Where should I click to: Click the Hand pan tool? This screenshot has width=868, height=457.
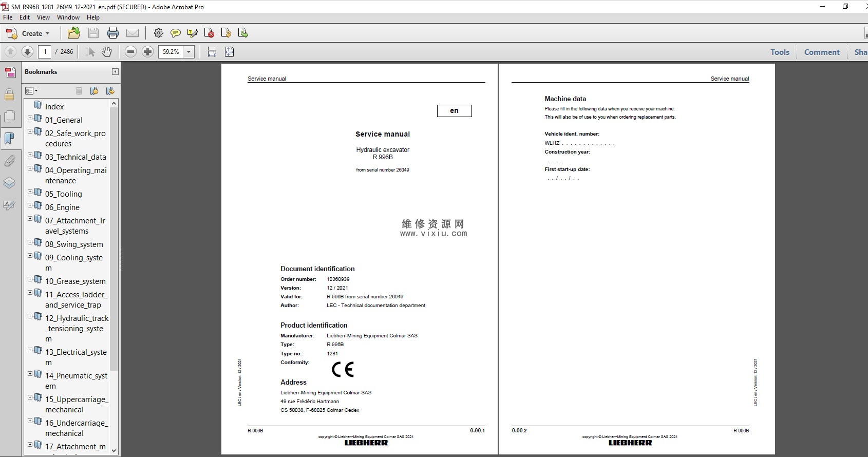click(x=107, y=52)
